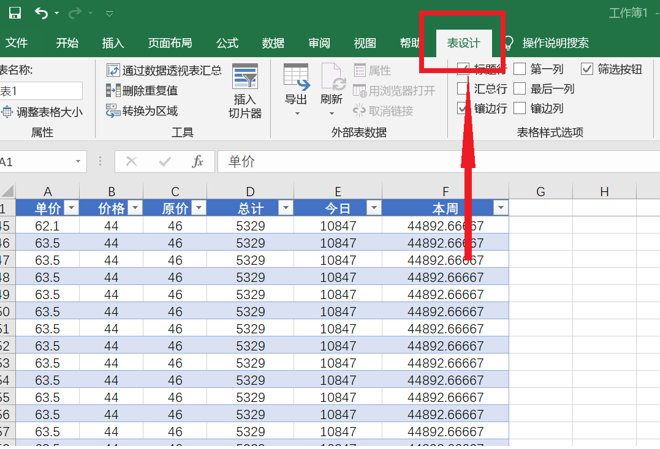Viewport: 660px width, 449px height.
Task: Click the Save icon in quick access toolbar
Action: coord(15,13)
